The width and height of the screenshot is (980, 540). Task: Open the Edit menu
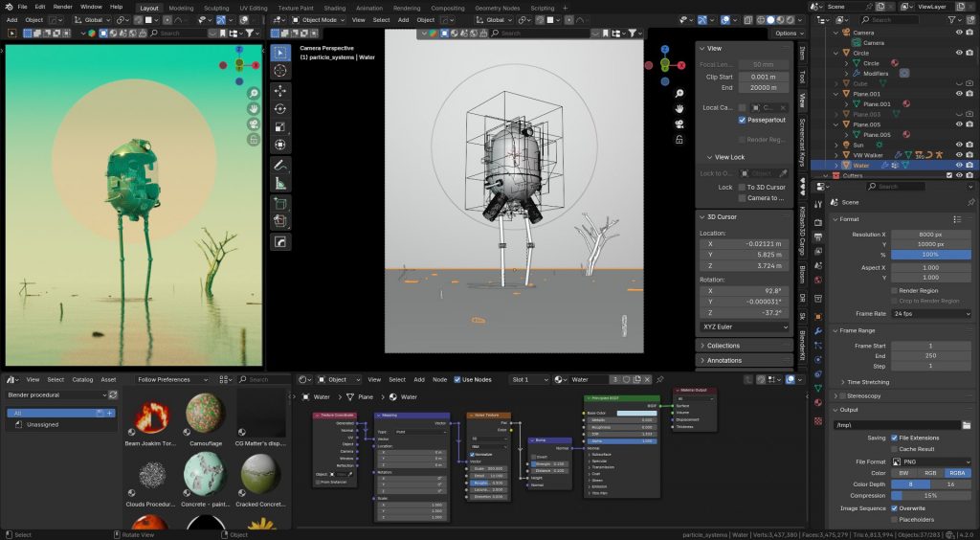click(40, 7)
